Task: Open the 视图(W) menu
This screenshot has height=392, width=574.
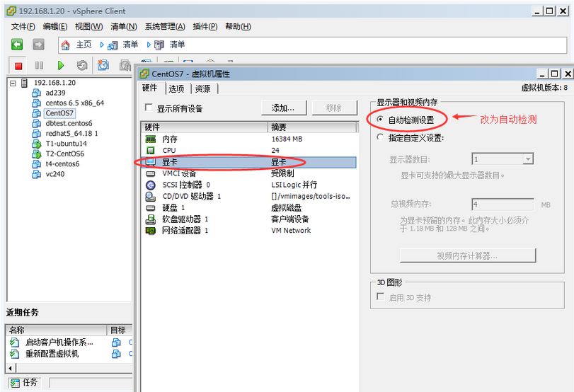Action: [x=89, y=27]
